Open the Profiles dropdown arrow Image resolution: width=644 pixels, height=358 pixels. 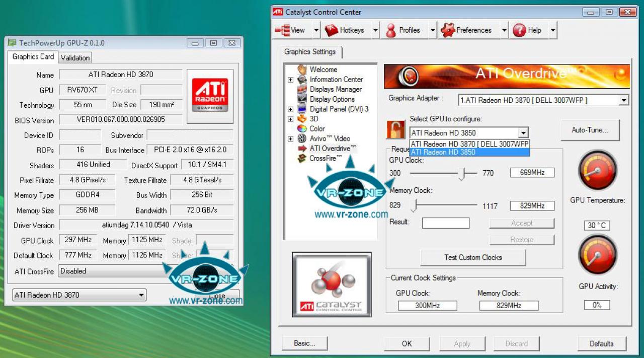[x=433, y=30]
